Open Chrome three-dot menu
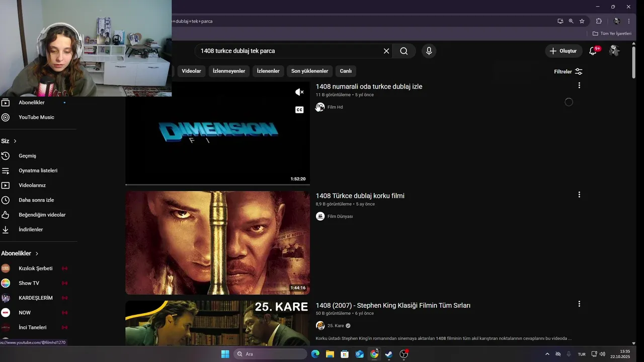Screen dimensions: 644x362 tap(629, 21)
